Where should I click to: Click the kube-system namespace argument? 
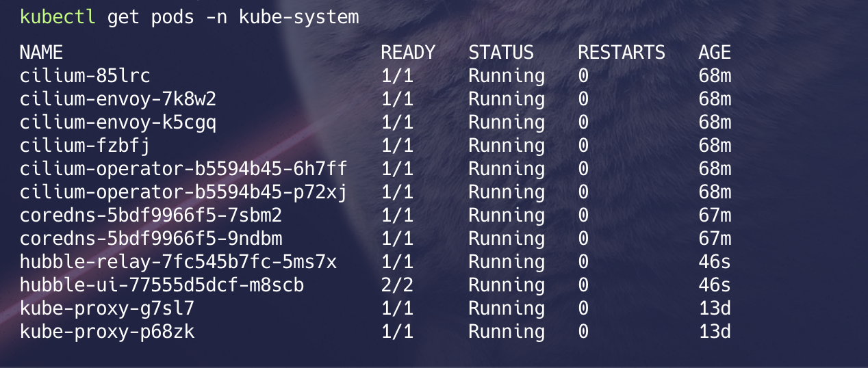point(298,17)
